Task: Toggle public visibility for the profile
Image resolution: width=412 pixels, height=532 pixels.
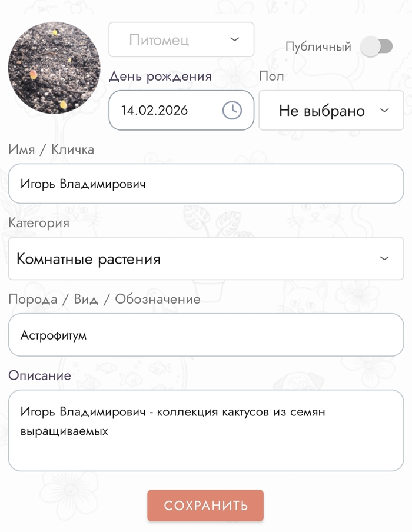Action: [377, 45]
